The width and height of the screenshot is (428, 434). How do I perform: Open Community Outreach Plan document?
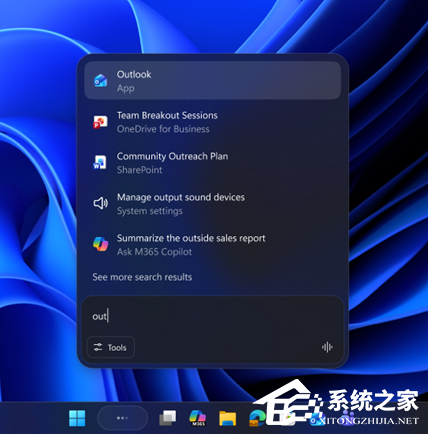pyautogui.click(x=213, y=163)
